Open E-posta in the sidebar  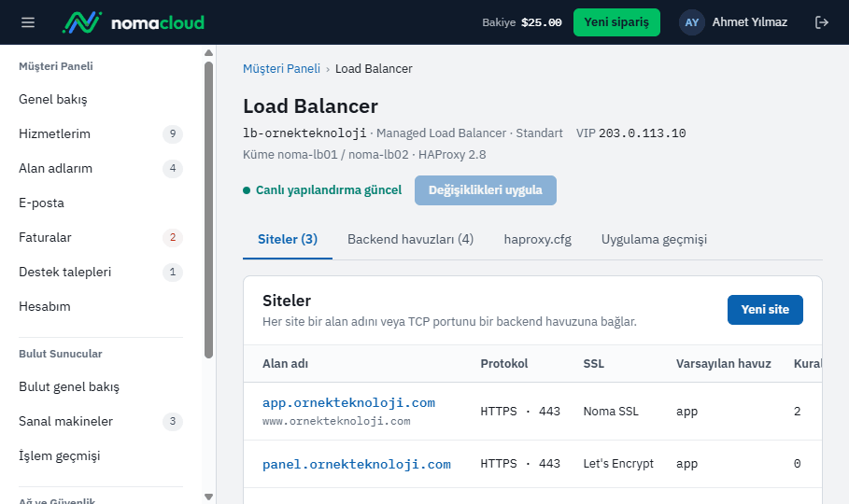coord(101,203)
